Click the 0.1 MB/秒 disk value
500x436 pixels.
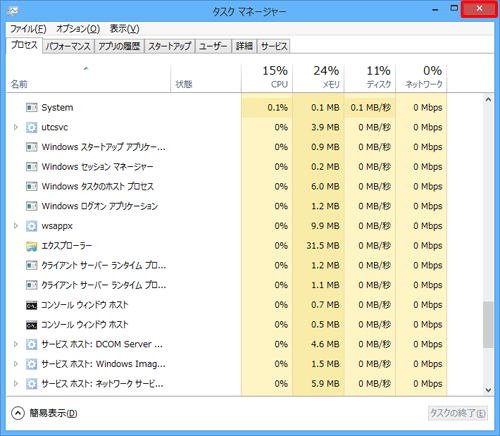pyautogui.click(x=371, y=108)
